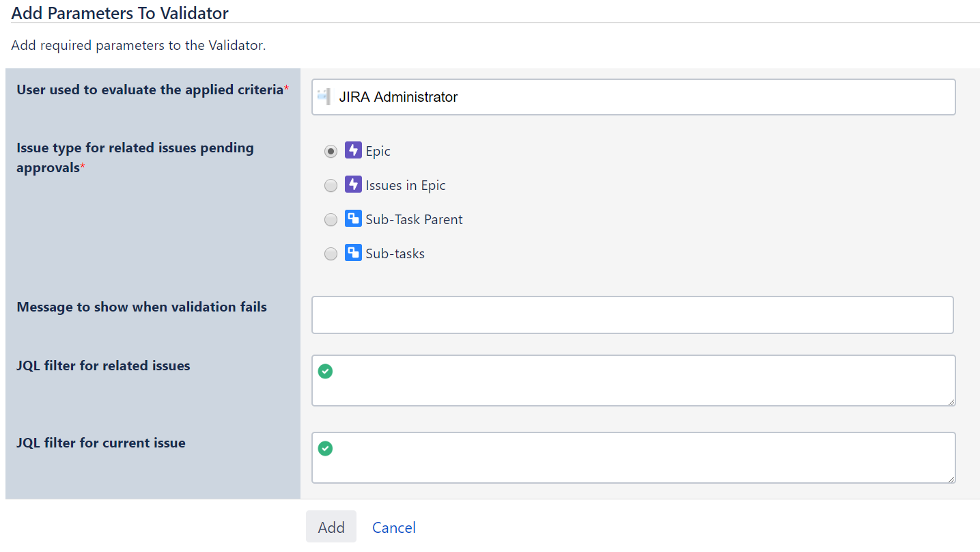Click green checkmark in related issues JQL filter
Image resolution: width=980 pixels, height=552 pixels.
coord(326,372)
